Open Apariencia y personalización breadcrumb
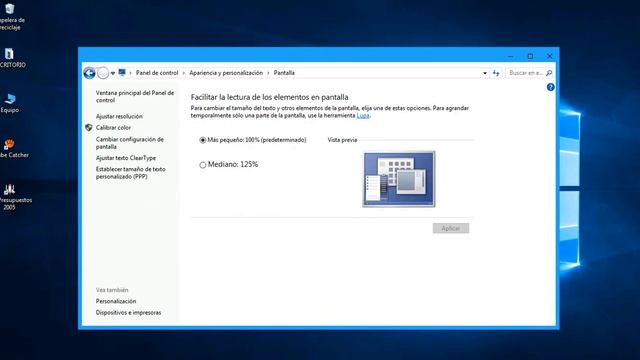The height and width of the screenshot is (360, 640). 226,73
